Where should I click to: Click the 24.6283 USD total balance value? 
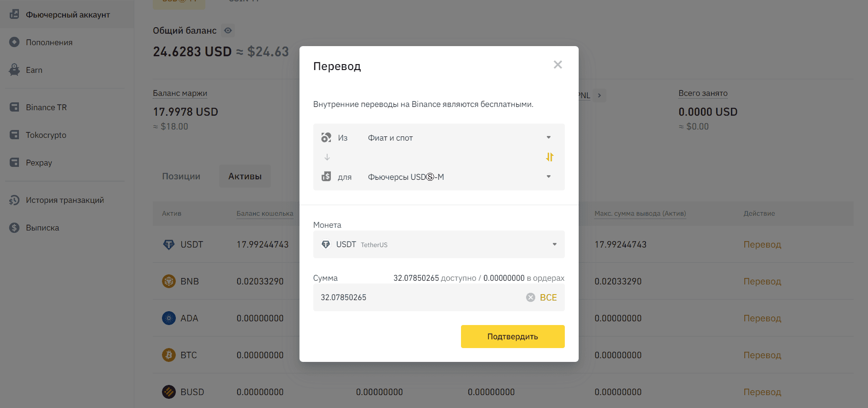[192, 52]
